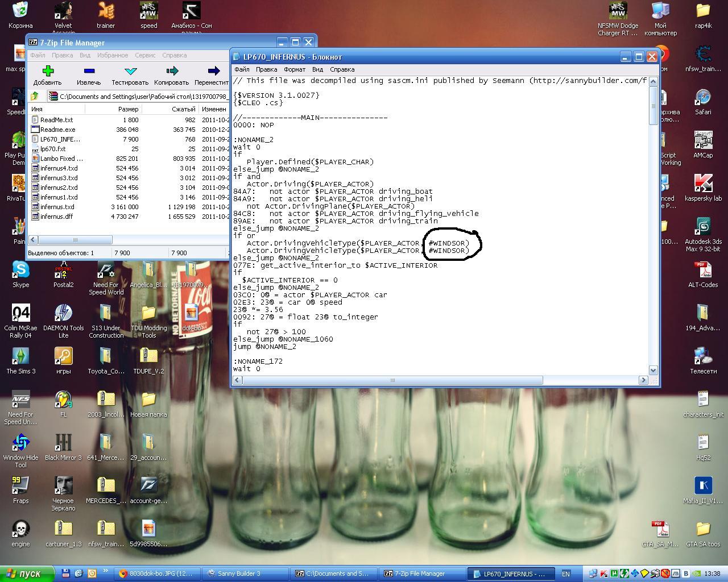This screenshot has height=582, width=728.
Task: Select the rap4ik folder icon
Action: [x=703, y=15]
